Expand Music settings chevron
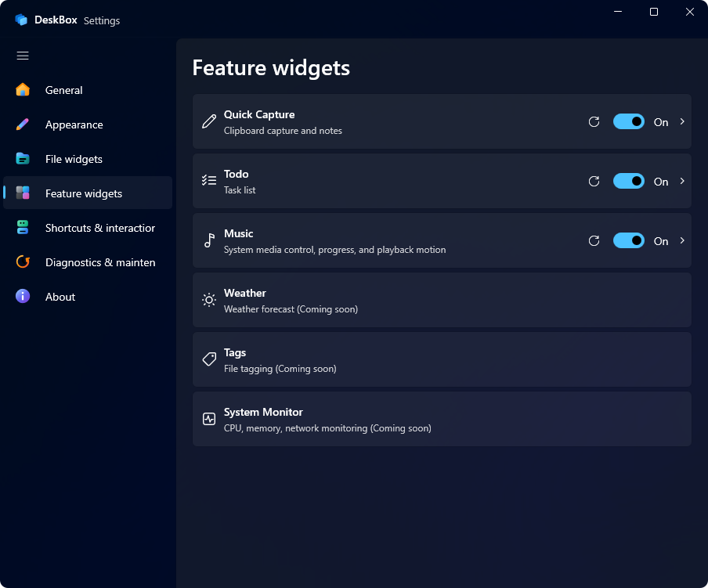 point(682,240)
